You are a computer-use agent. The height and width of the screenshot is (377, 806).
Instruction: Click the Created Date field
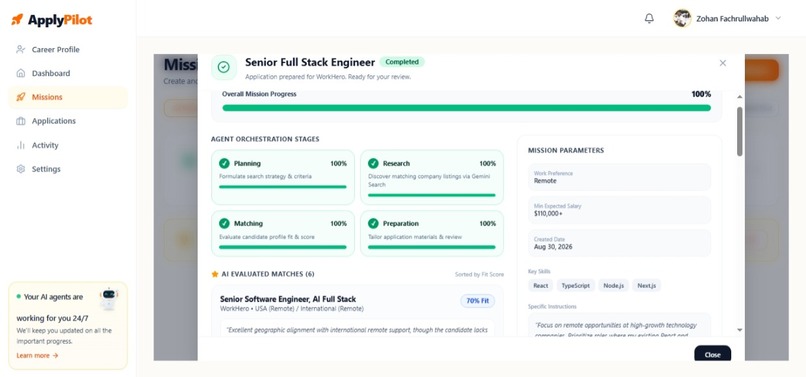[x=619, y=243]
